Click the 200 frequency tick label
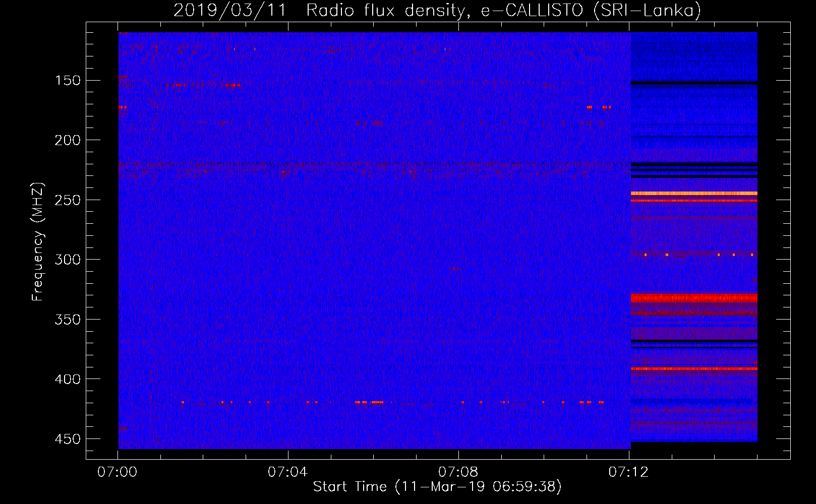The height and width of the screenshot is (504, 816). click(x=68, y=140)
